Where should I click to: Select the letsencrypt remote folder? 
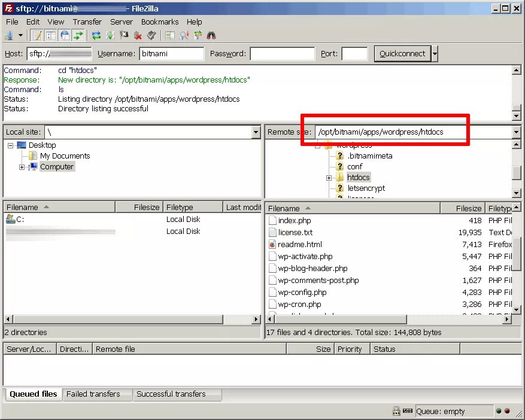tap(366, 188)
